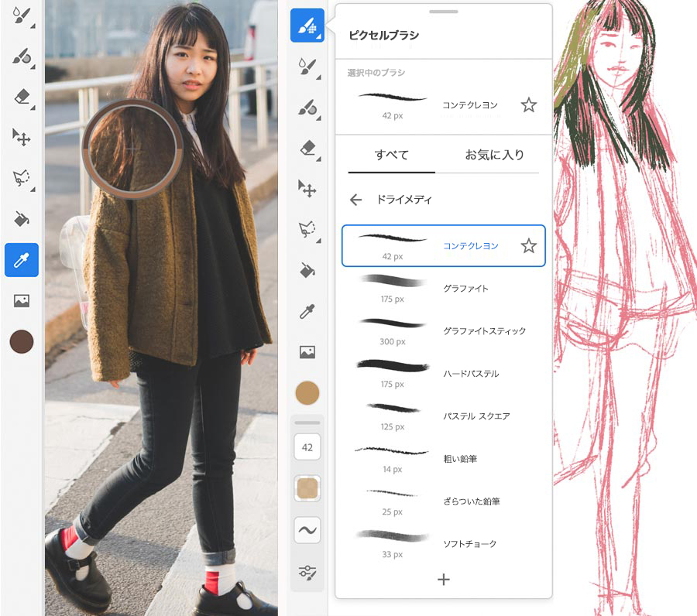Select the ソフトチョーク brush
This screenshot has height=616, width=697.
[444, 545]
